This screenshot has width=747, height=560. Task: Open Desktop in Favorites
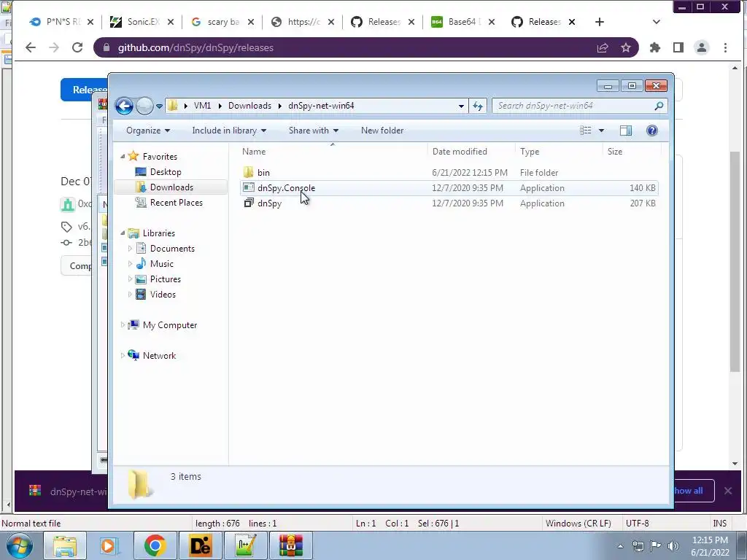click(x=166, y=172)
